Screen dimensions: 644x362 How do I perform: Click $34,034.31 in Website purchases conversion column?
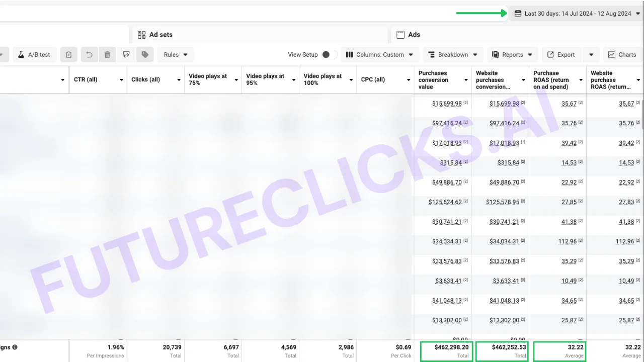pos(504,241)
